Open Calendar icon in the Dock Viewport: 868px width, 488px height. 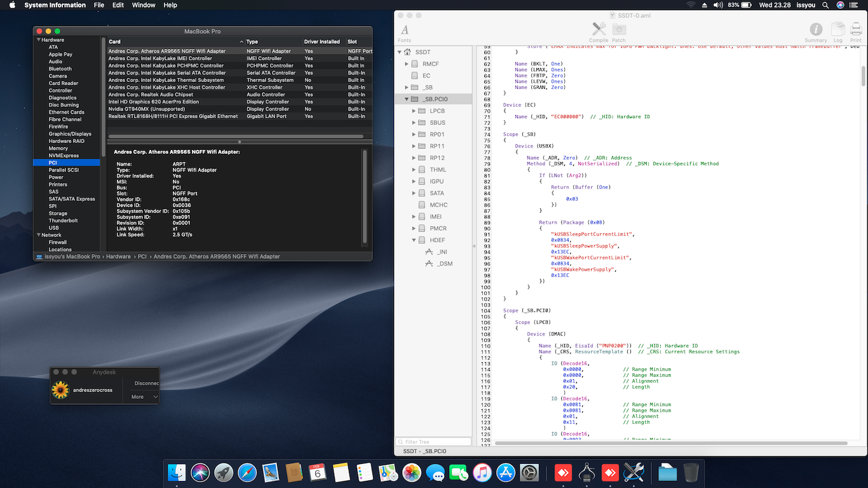(x=318, y=472)
